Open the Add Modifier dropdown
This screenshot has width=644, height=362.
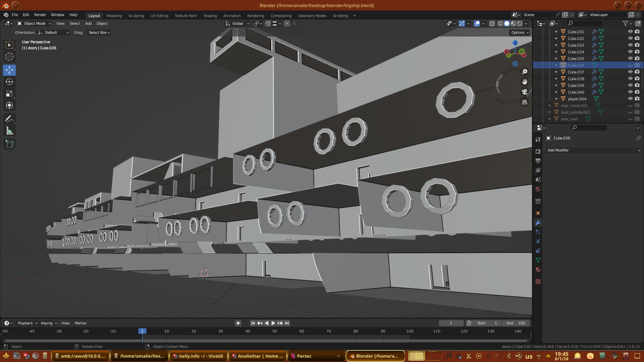(x=593, y=150)
